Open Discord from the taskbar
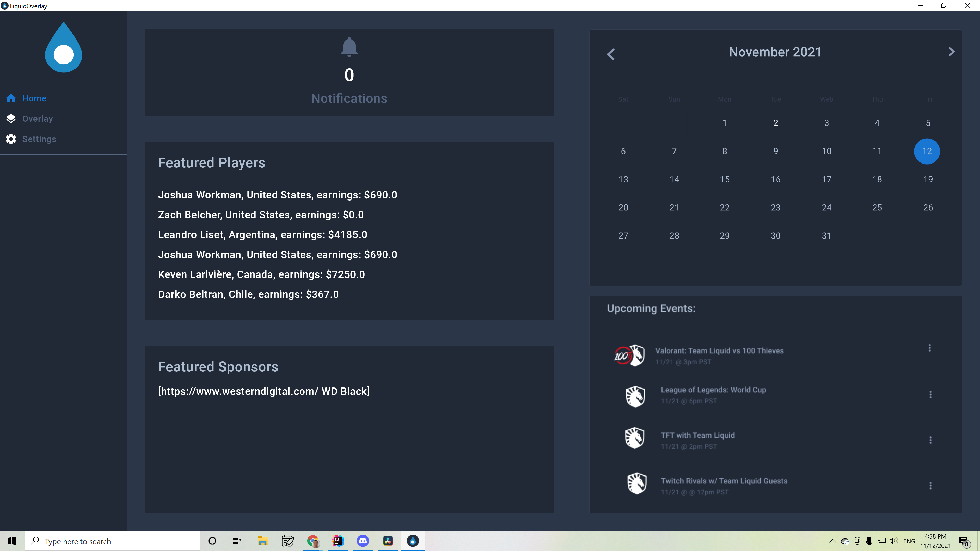The image size is (980, 551). click(x=363, y=541)
